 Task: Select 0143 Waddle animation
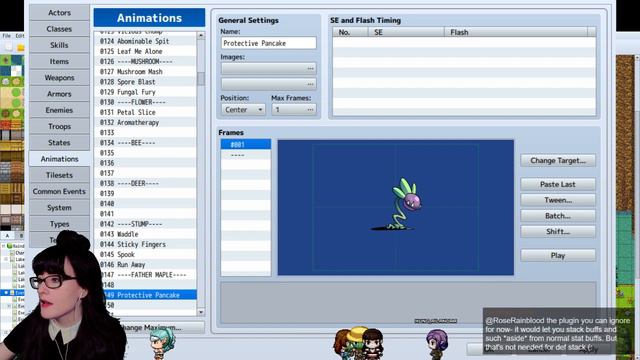click(145, 234)
